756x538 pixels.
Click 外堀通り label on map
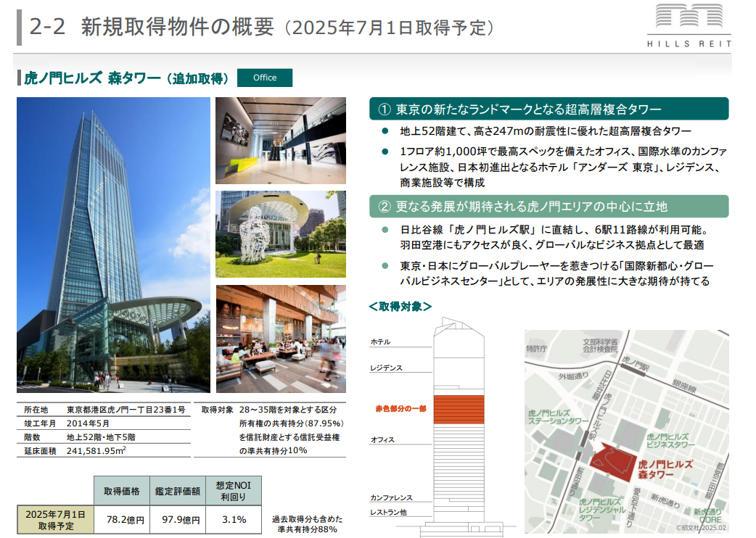tap(573, 376)
